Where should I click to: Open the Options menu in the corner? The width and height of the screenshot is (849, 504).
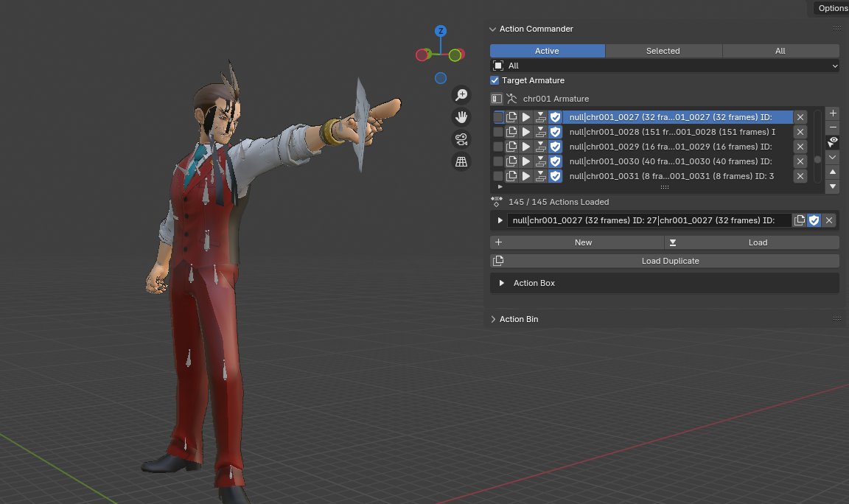tap(833, 8)
